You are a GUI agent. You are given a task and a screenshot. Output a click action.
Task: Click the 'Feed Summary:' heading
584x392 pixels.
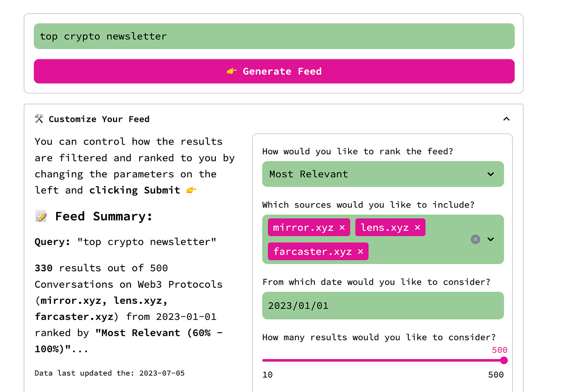pos(104,216)
